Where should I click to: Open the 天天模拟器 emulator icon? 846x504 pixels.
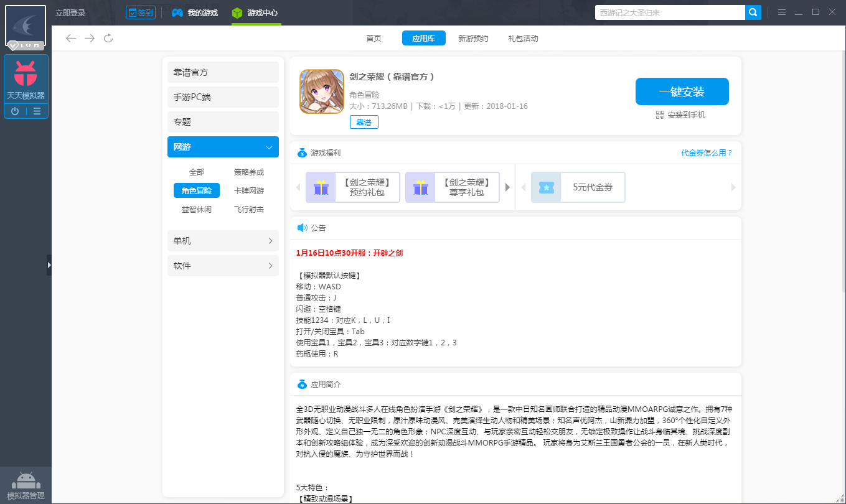26,80
